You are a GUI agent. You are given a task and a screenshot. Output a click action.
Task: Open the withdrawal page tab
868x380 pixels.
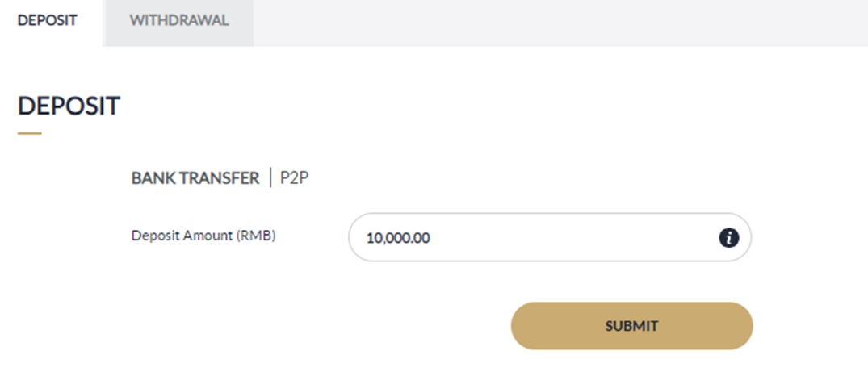coord(179,21)
